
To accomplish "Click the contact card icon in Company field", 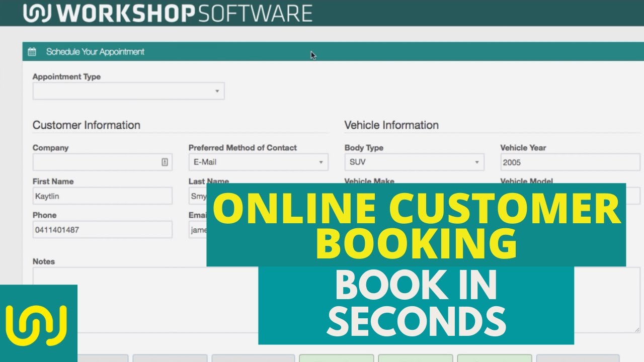I will pyautogui.click(x=165, y=162).
